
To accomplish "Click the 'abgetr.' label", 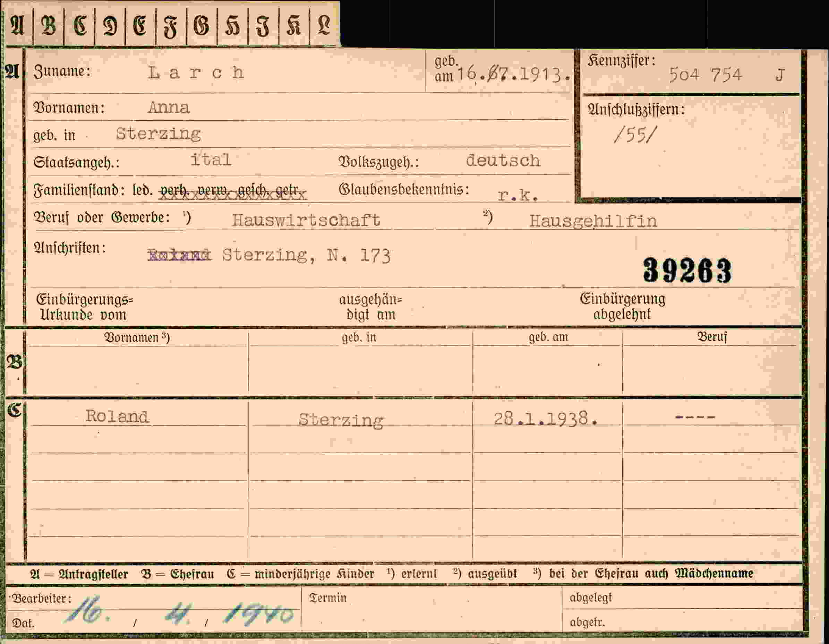I will (587, 622).
